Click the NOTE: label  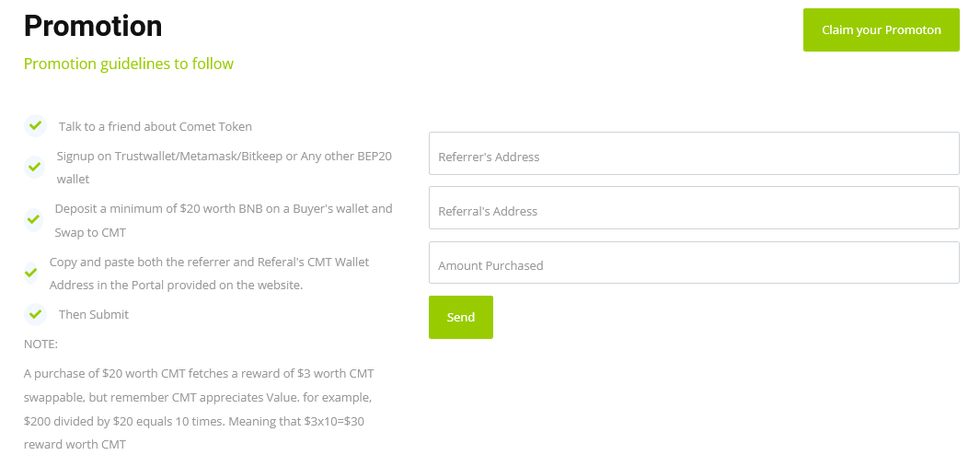point(40,344)
